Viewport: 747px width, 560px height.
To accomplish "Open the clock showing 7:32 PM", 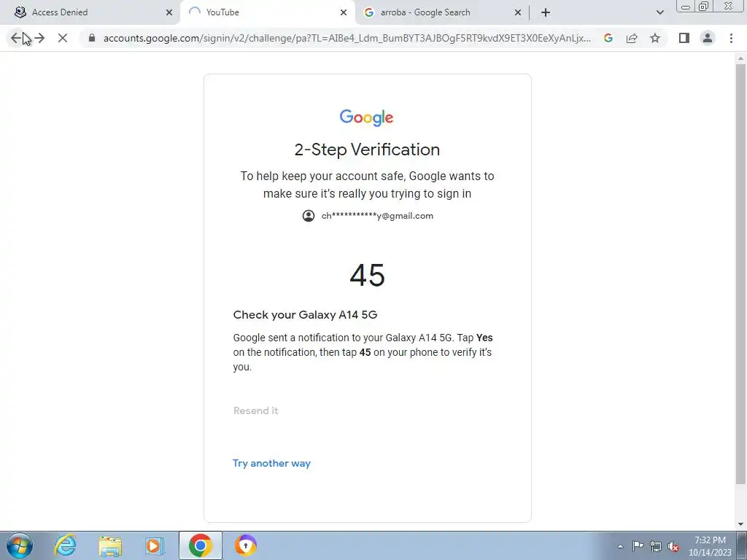I will point(710,546).
